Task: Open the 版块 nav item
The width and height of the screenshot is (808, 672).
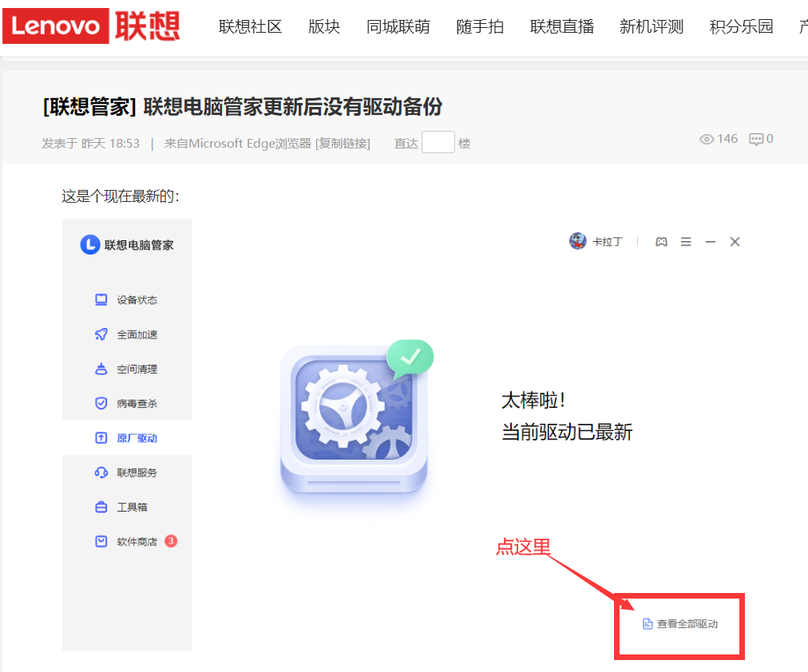Action: 324,26
